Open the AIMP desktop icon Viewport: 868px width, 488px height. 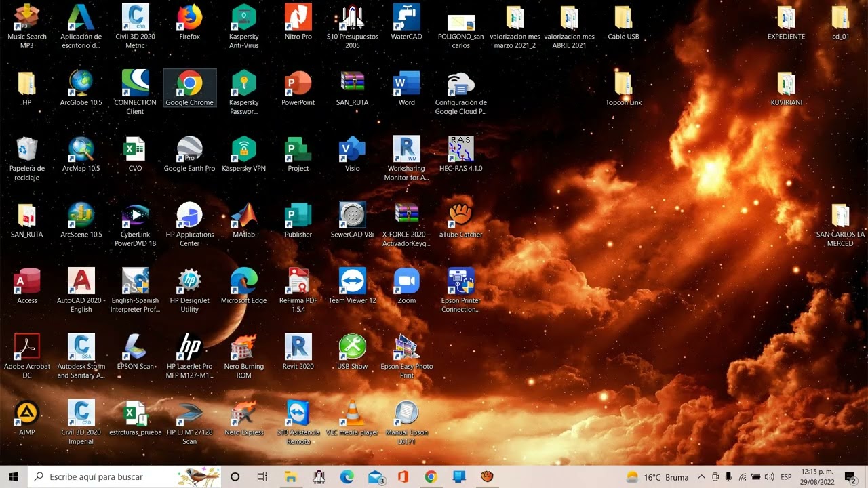(27, 417)
